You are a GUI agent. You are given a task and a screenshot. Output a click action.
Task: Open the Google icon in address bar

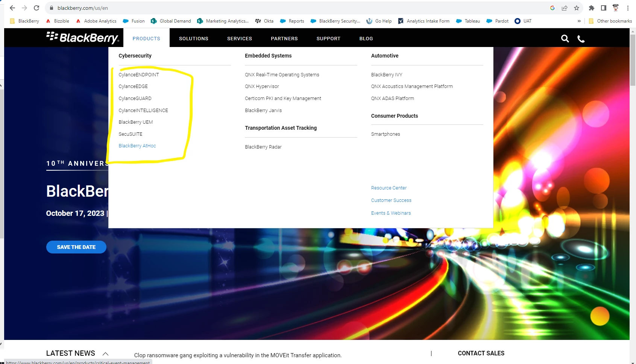tap(553, 8)
